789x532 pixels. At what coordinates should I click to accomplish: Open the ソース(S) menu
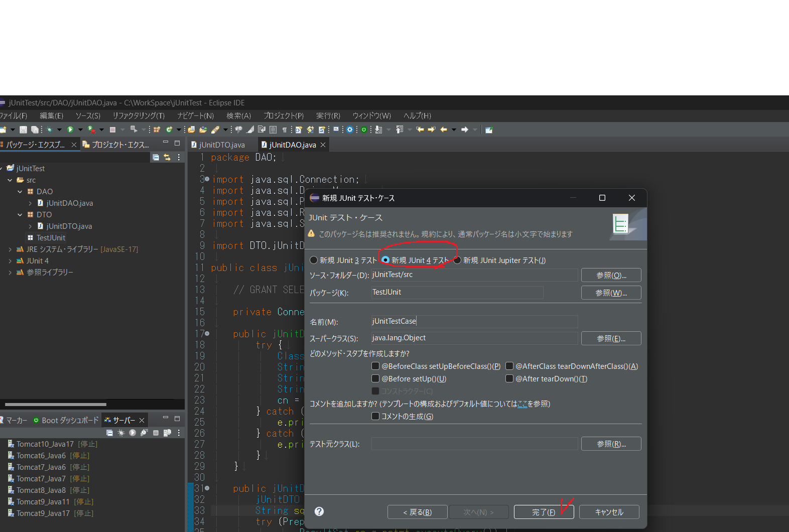coord(88,116)
